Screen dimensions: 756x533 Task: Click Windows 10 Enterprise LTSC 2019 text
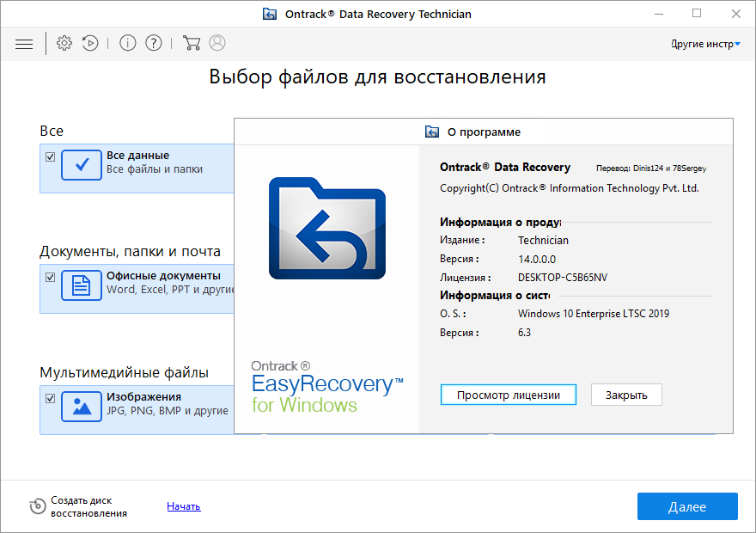click(x=594, y=314)
